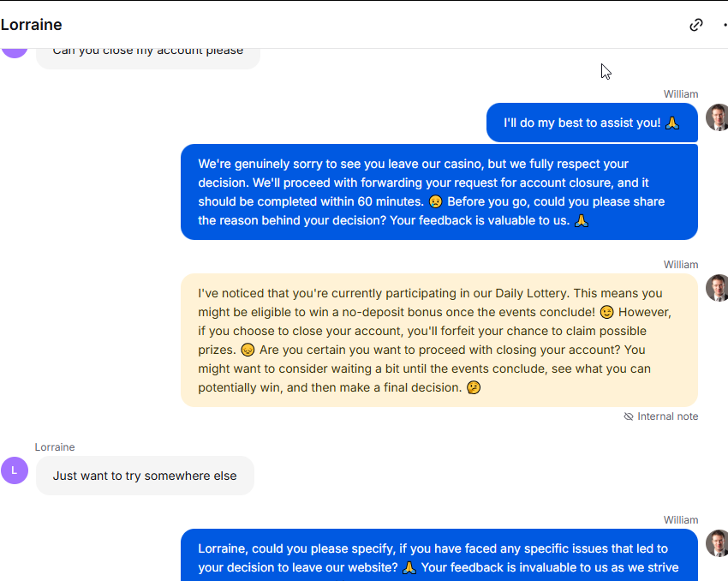This screenshot has width=728, height=581.
Task: Copy the conversation link icon
Action: tap(696, 25)
